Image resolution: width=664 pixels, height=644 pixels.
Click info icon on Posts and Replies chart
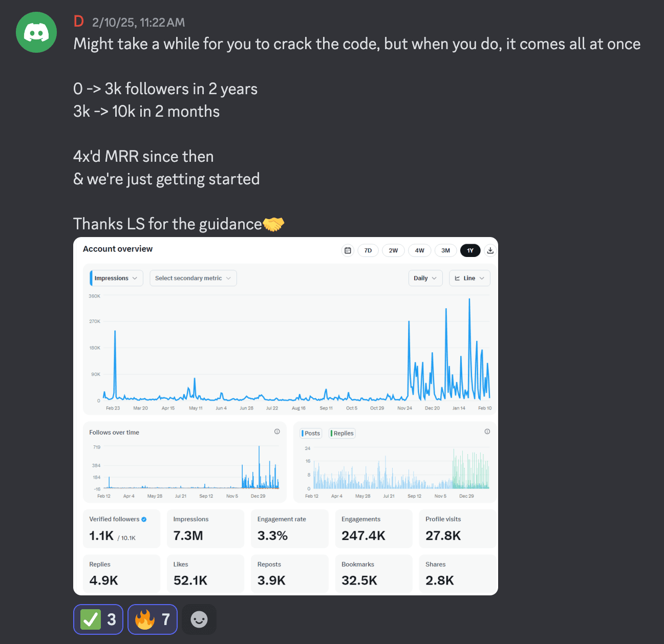(x=487, y=432)
